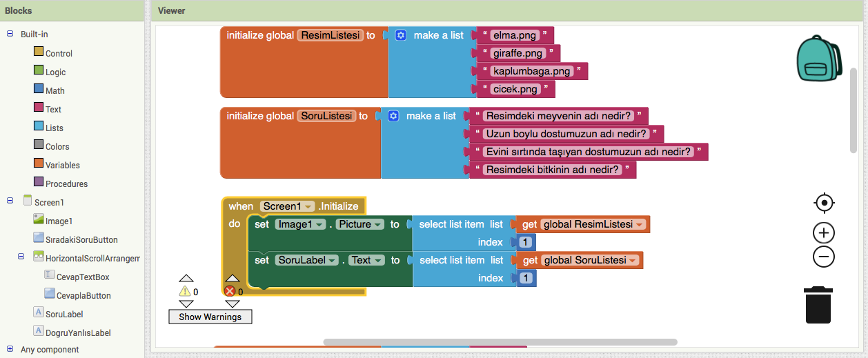Zoom in with the plus icon
This screenshot has width=868, height=358.
point(824,232)
